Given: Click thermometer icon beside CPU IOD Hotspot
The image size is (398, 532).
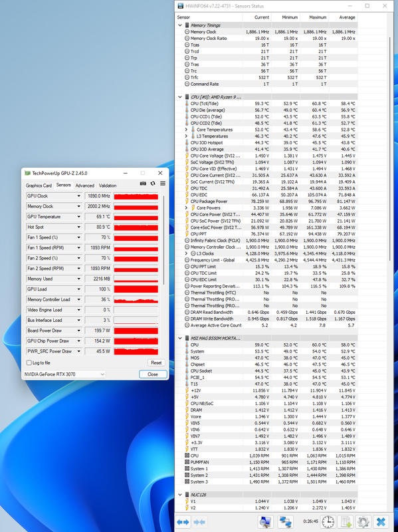Looking at the screenshot, I should [x=187, y=142].
